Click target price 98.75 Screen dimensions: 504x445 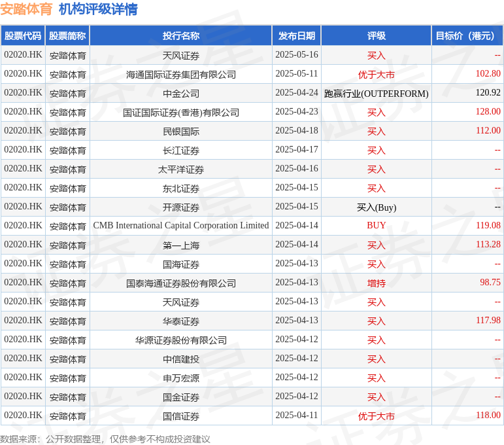490,282
